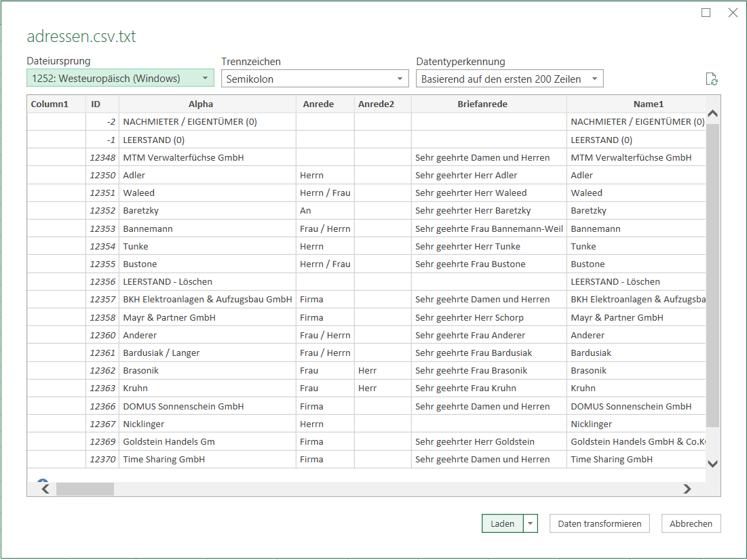Click ID cell 12370
This screenshot has height=560, width=747.
coord(102,459)
